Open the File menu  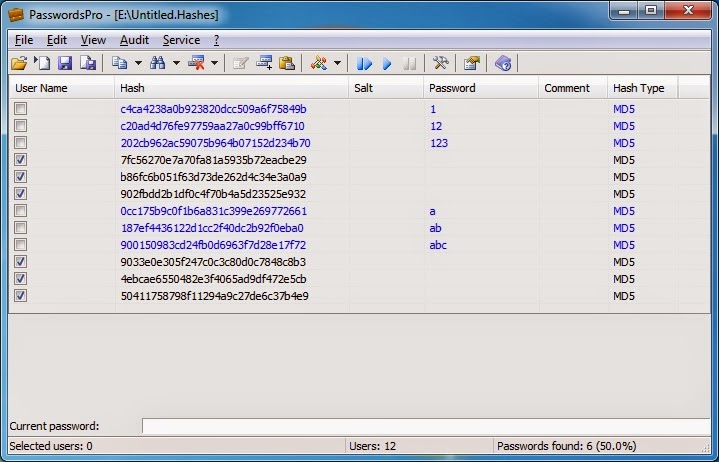(24, 40)
